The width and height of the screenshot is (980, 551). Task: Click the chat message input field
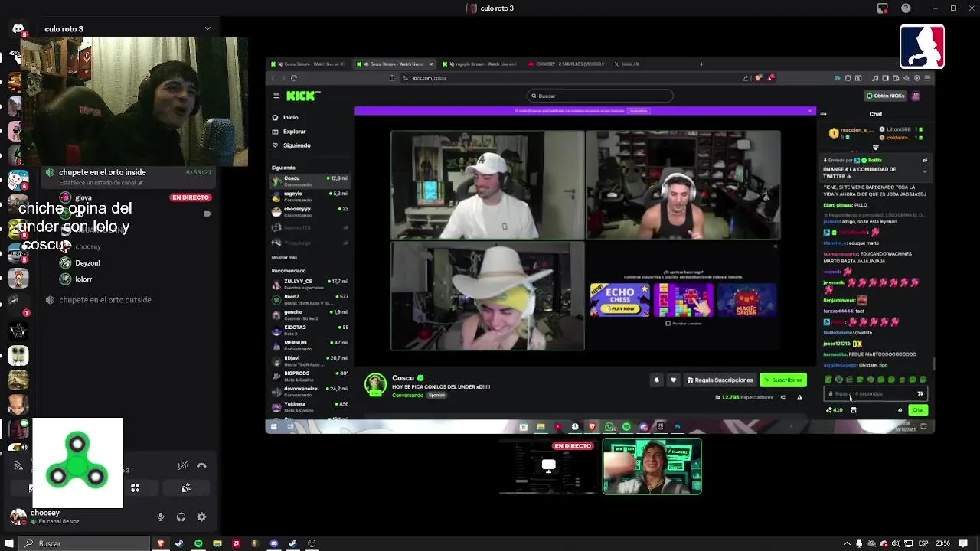pyautogui.click(x=875, y=393)
